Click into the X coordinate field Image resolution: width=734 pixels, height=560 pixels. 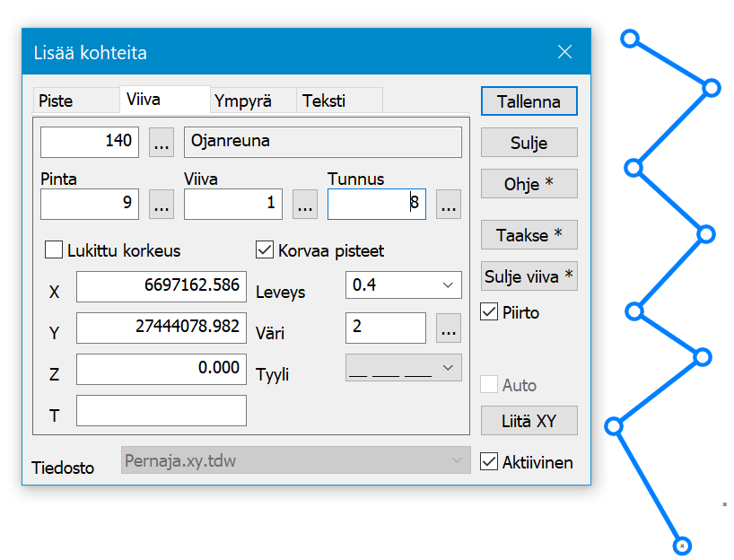click(x=161, y=287)
